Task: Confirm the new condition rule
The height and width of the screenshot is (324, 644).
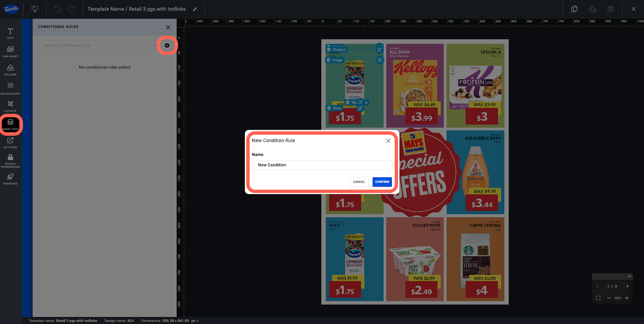Action: click(382, 182)
